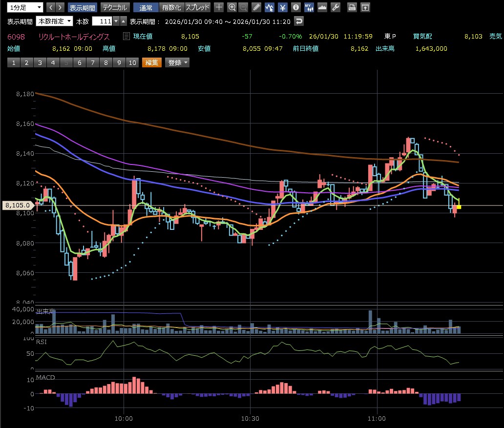The width and height of the screenshot is (504, 428).
Task: Switch to the テクニカル tab
Action: pyautogui.click(x=115, y=7)
